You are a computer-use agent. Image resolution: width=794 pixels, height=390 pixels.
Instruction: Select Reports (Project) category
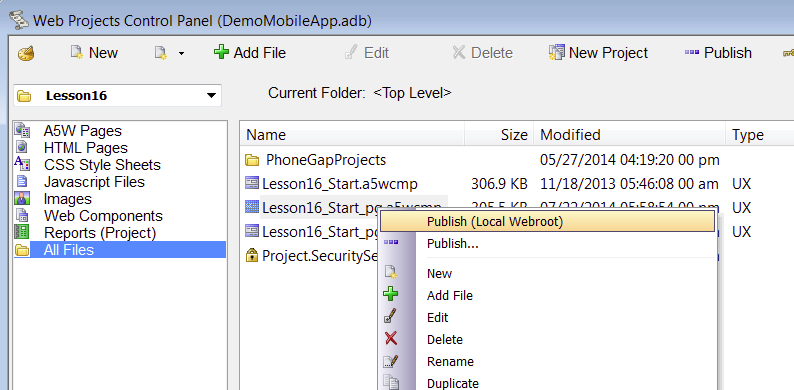click(x=100, y=233)
